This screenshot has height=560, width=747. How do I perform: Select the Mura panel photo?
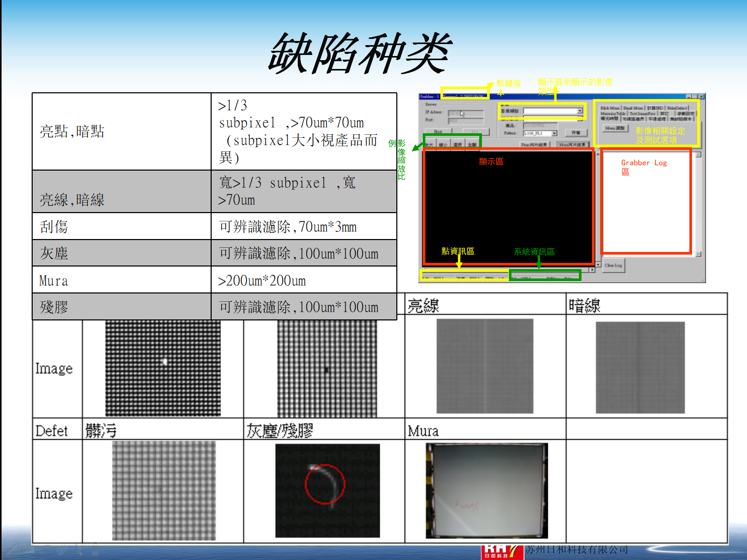[487, 491]
